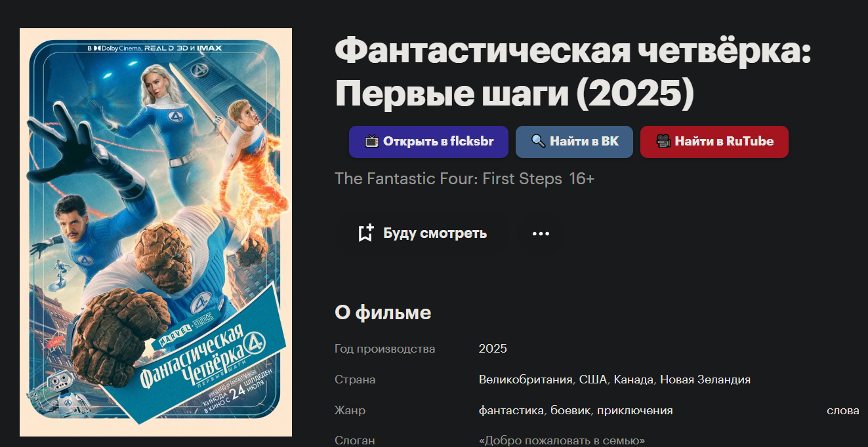The height and width of the screenshot is (447, 868).
Task: Open the 2025 production year link
Action: click(x=493, y=349)
